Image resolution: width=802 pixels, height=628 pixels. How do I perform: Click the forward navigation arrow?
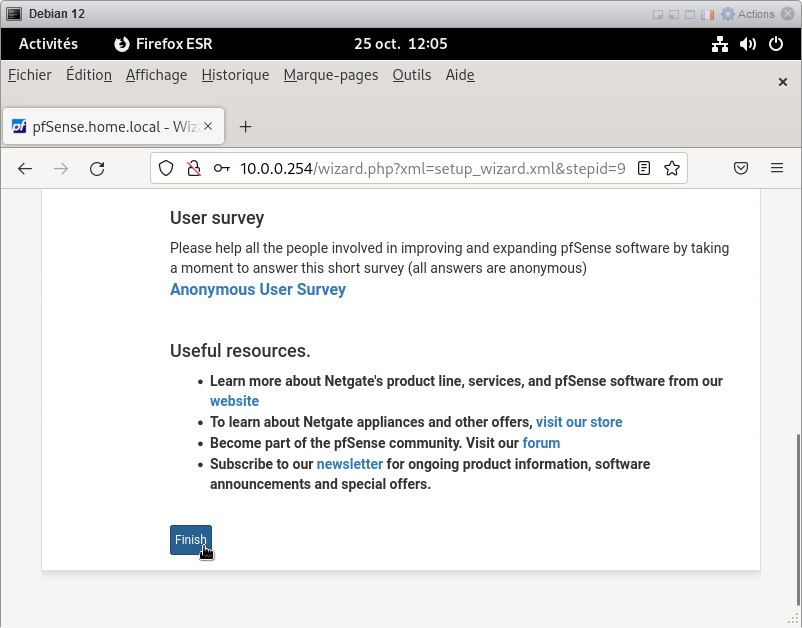pyautogui.click(x=61, y=168)
